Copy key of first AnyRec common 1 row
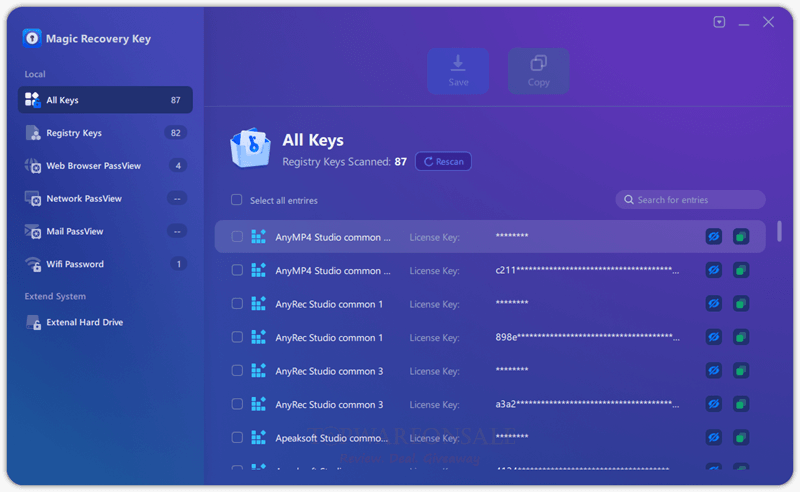800x492 pixels. click(x=741, y=304)
